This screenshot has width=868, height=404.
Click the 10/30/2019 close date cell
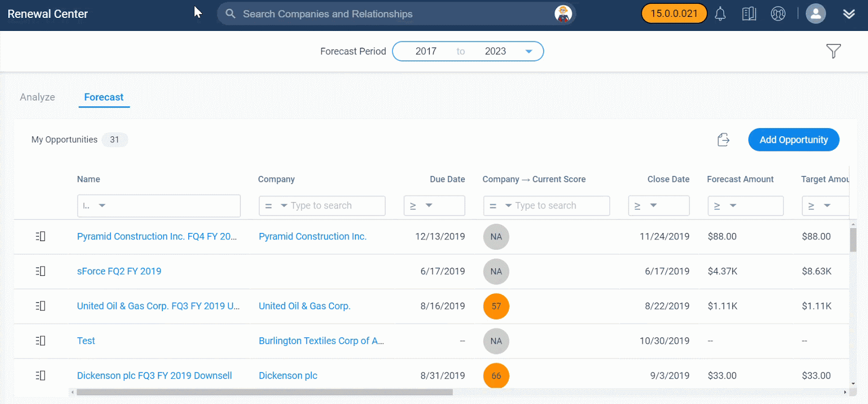point(665,340)
